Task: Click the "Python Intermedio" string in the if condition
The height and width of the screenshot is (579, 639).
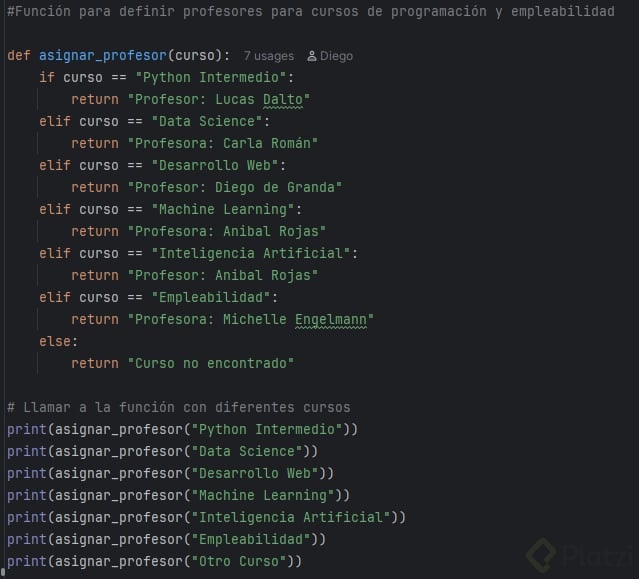Action: point(219,77)
